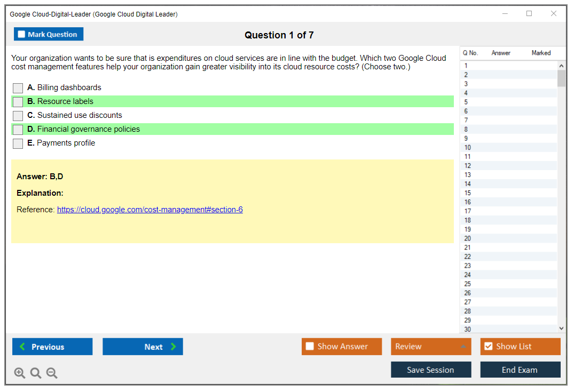Click the reset zoom magnifier icon
The height and width of the screenshot is (392, 574).
(x=36, y=373)
